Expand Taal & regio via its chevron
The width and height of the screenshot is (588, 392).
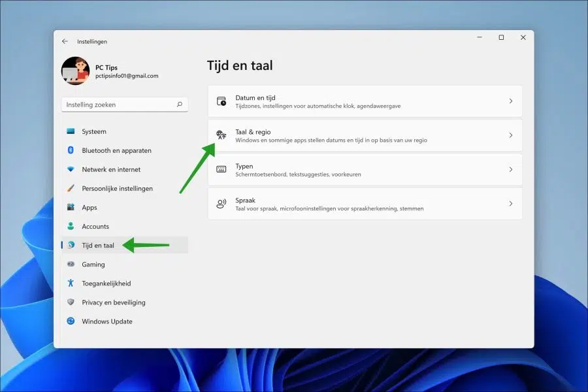point(511,135)
